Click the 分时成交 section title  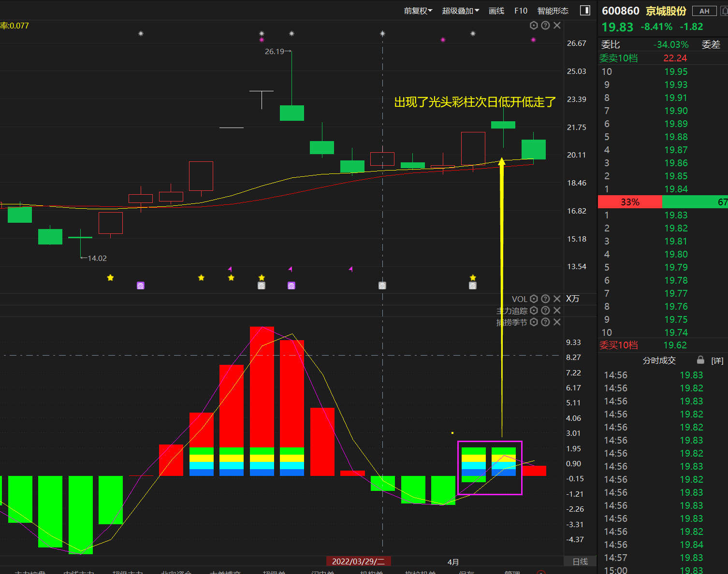659,360
